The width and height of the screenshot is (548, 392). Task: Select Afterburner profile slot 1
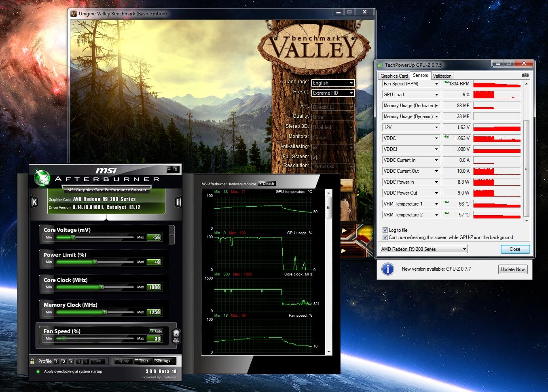(56, 361)
